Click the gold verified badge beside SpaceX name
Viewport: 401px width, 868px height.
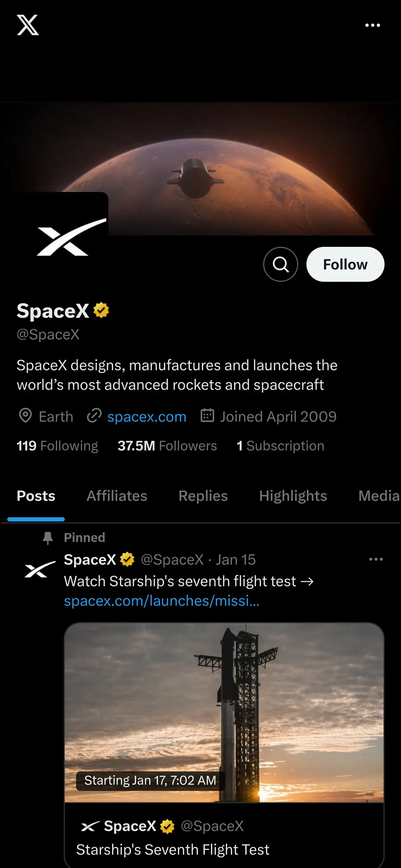coord(101,310)
